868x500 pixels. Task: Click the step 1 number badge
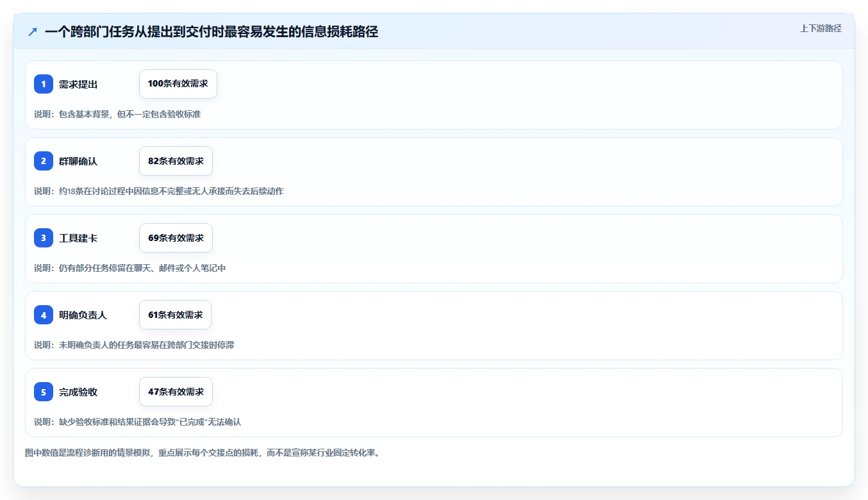pos(44,84)
